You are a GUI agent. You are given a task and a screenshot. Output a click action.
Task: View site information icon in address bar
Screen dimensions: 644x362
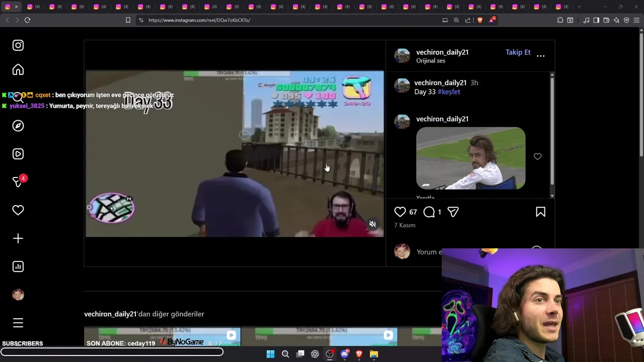click(141, 20)
